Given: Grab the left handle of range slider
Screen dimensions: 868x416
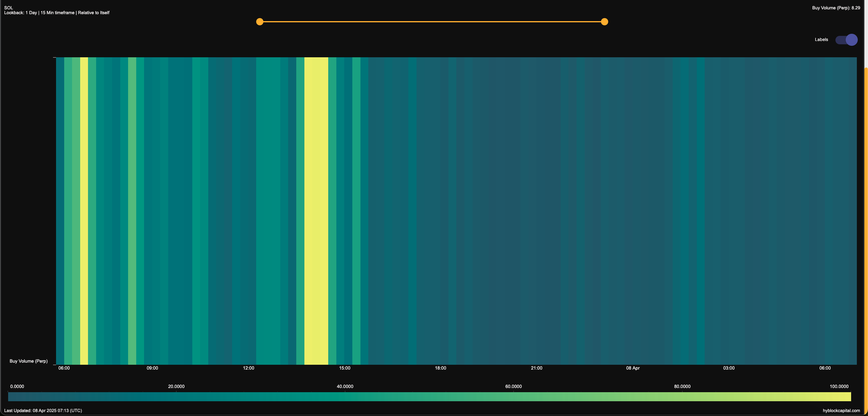Looking at the screenshot, I should [x=259, y=22].
